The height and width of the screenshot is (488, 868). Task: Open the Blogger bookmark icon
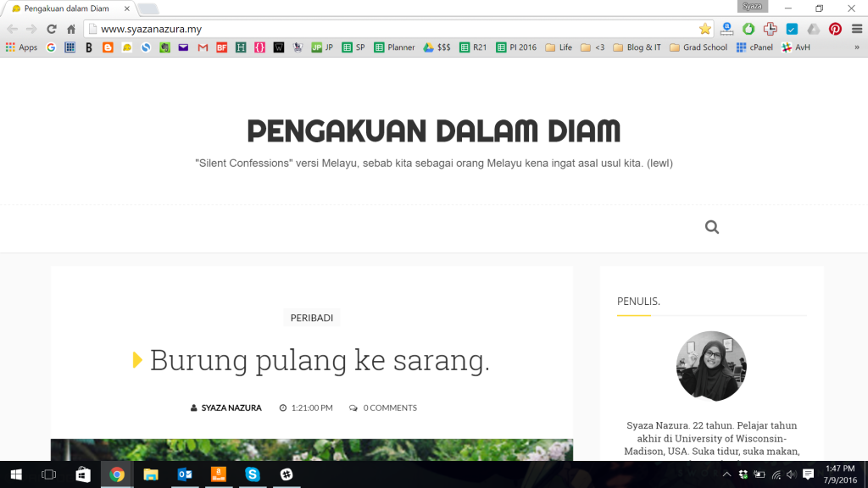108,47
